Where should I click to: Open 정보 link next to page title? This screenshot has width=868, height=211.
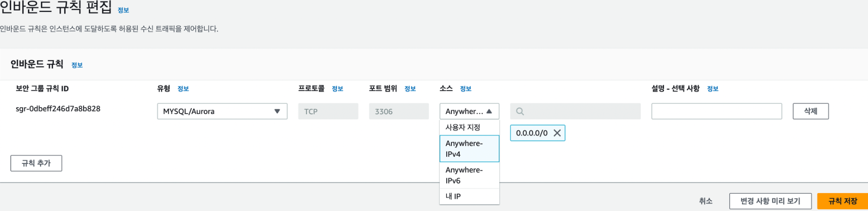123,10
